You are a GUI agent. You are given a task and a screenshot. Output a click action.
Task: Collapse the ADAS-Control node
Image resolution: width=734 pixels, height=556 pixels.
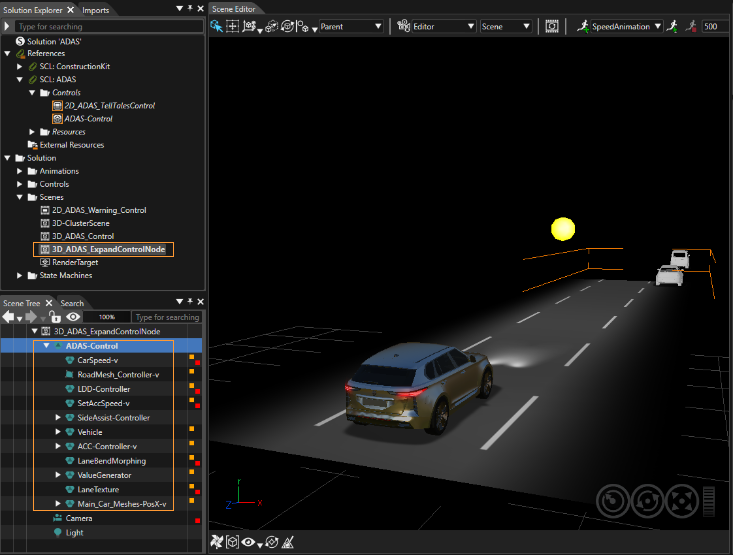(x=46, y=346)
